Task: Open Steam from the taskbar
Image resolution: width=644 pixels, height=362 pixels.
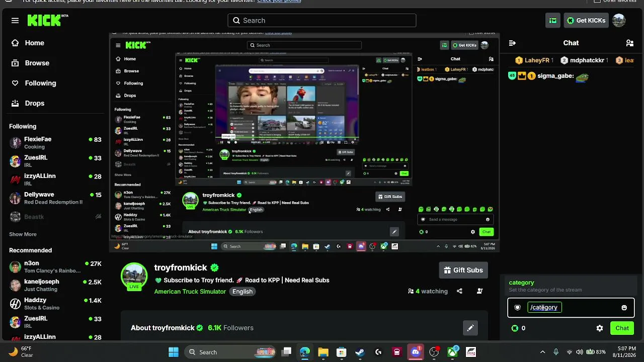Action: click(x=360, y=352)
